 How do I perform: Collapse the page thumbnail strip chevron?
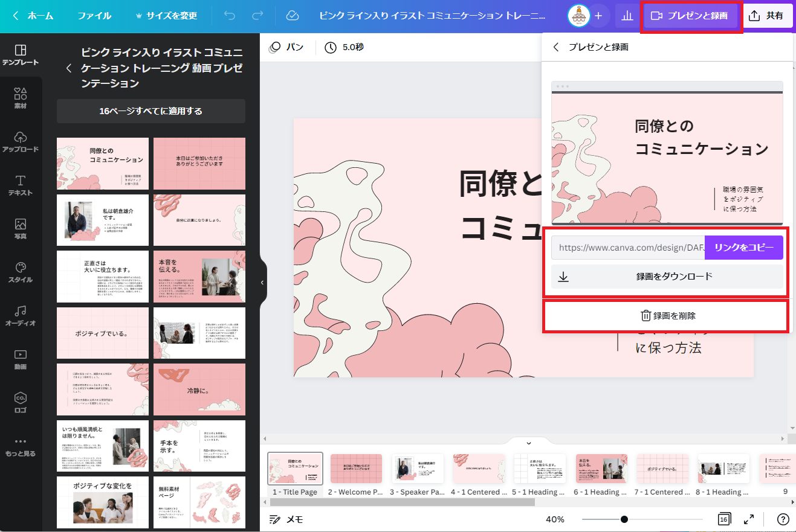pos(528,443)
